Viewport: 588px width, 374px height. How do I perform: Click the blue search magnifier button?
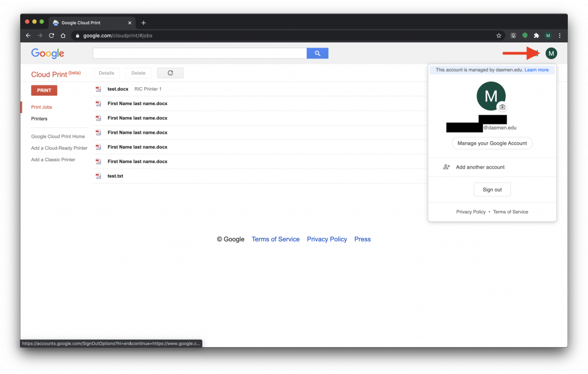pyautogui.click(x=317, y=53)
